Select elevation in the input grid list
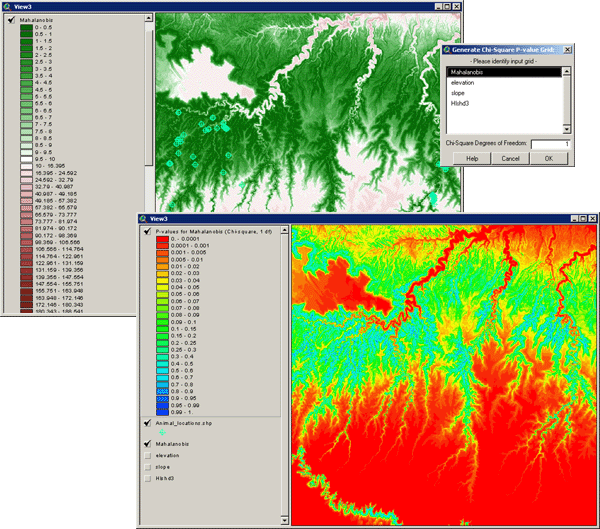Image resolution: width=600 pixels, height=529 pixels. (x=463, y=82)
